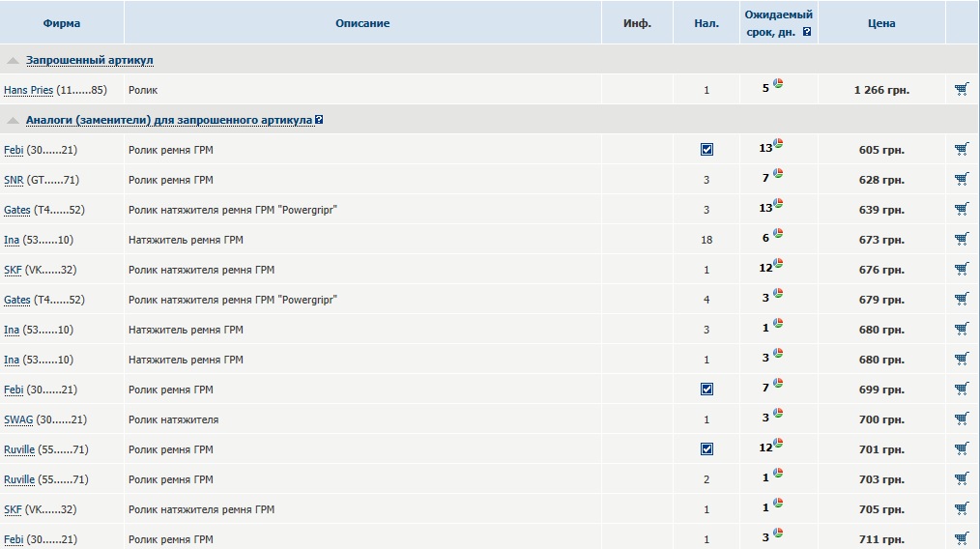Open delivery pie chart for SWAG row
The width and height of the screenshot is (980, 549).
pyautogui.click(x=778, y=414)
